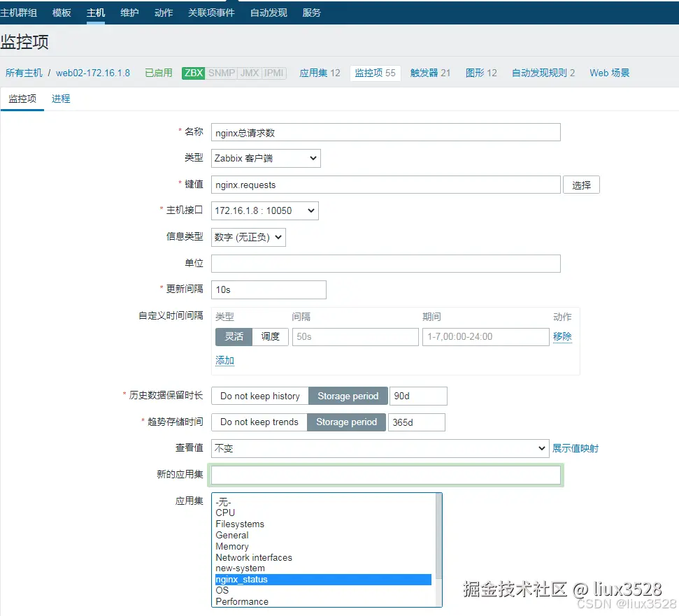This screenshot has height=616, width=679.
Task: Select Filesystems in the 应用集 list
Action: (324, 524)
